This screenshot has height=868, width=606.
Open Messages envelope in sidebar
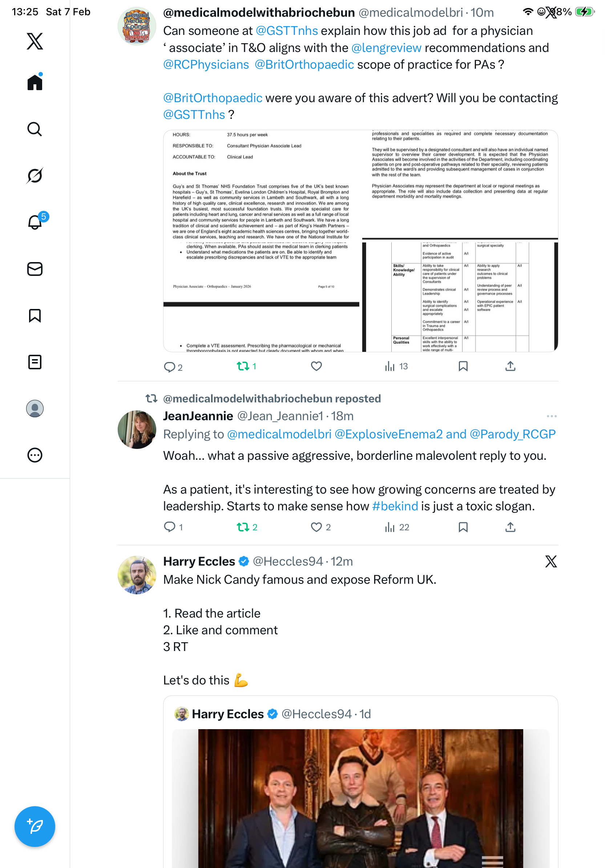35,269
